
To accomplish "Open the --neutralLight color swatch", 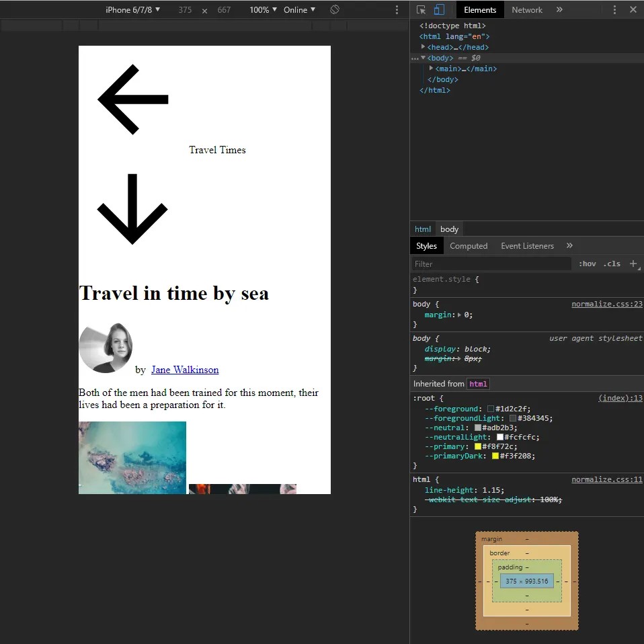I will (x=500, y=437).
